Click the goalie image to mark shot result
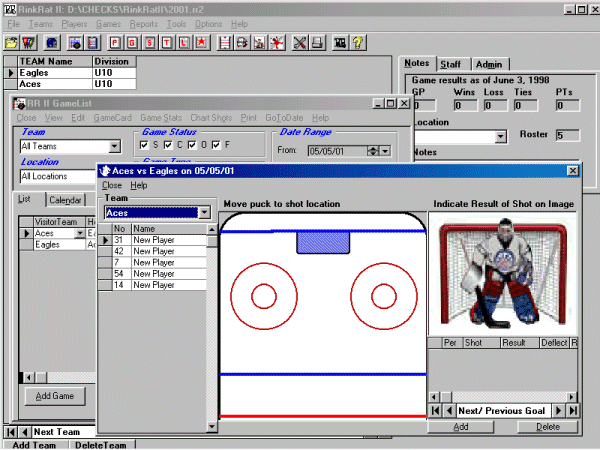Viewport: 600px width, 450px height. pos(503,270)
